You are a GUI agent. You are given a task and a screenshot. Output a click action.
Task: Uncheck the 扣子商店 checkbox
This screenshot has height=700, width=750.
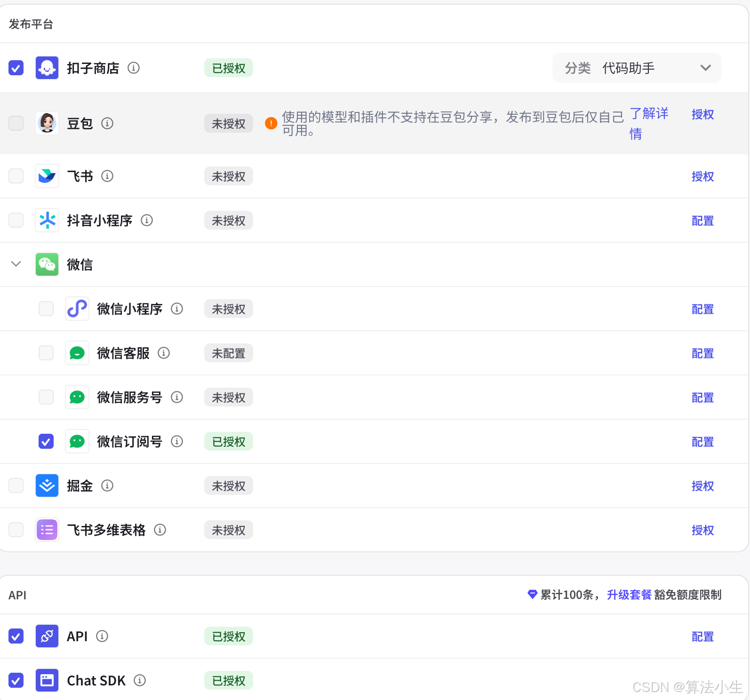16,68
